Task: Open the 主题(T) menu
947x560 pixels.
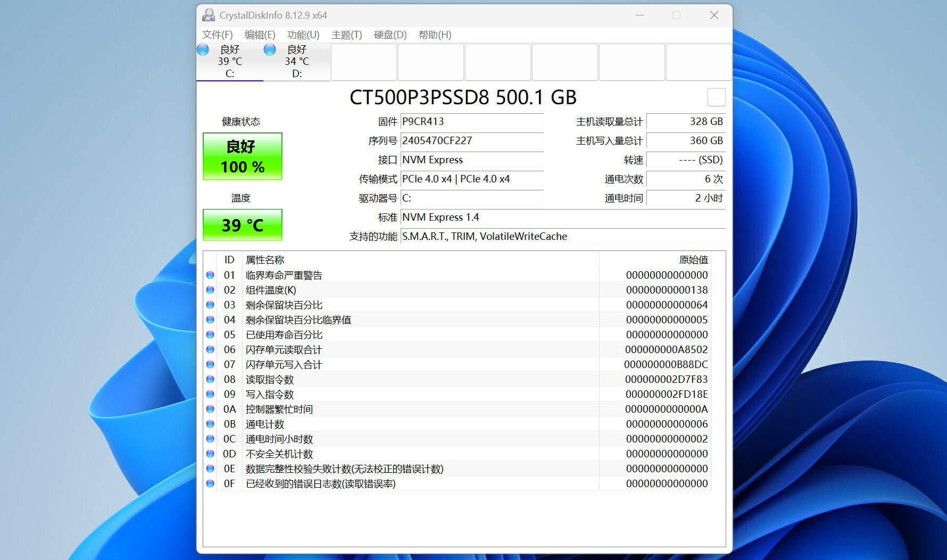Action: point(346,35)
